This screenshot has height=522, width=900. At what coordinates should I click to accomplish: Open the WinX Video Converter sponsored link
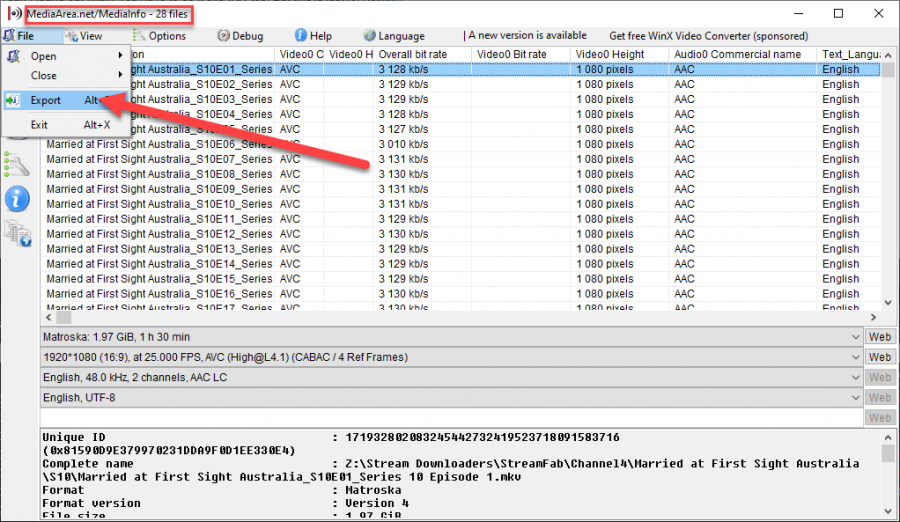click(708, 36)
